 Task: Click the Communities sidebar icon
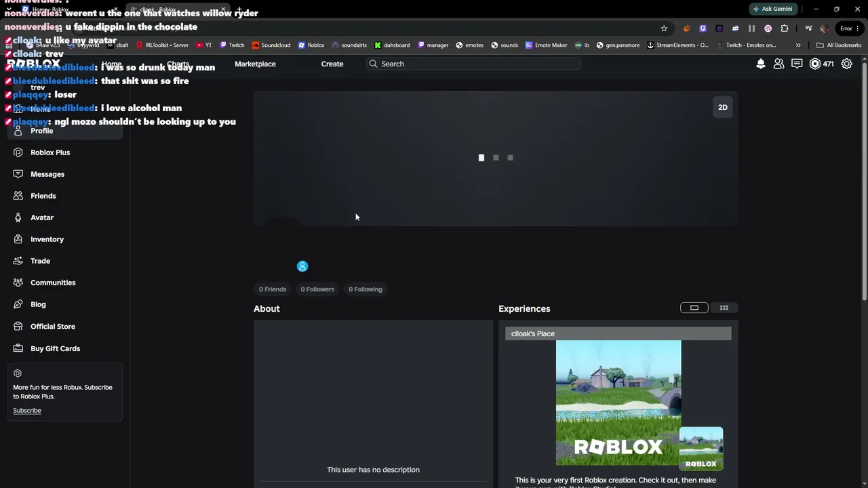coord(18,283)
